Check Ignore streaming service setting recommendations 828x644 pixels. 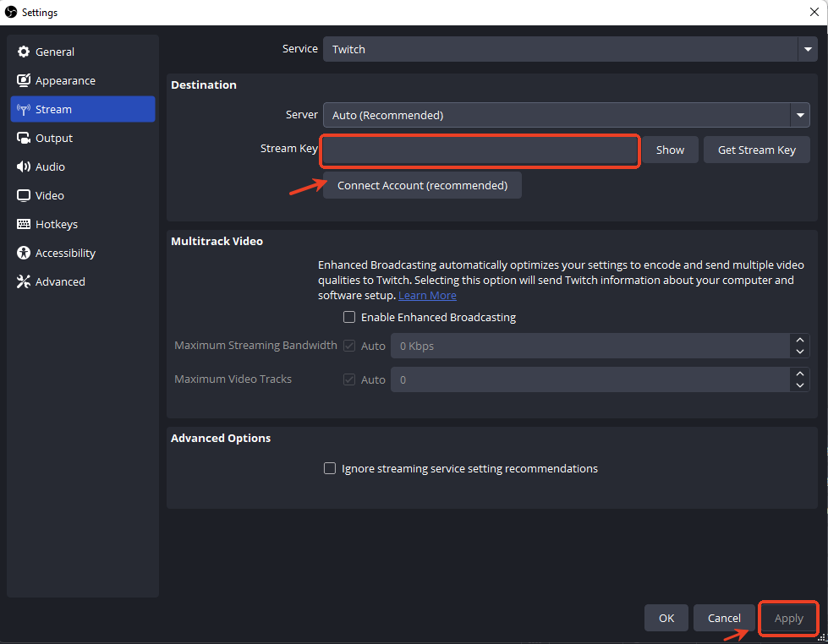[x=331, y=468]
